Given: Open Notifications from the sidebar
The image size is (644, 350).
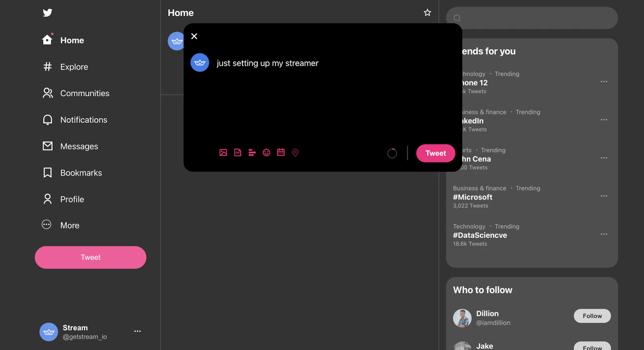Looking at the screenshot, I should click(75, 120).
